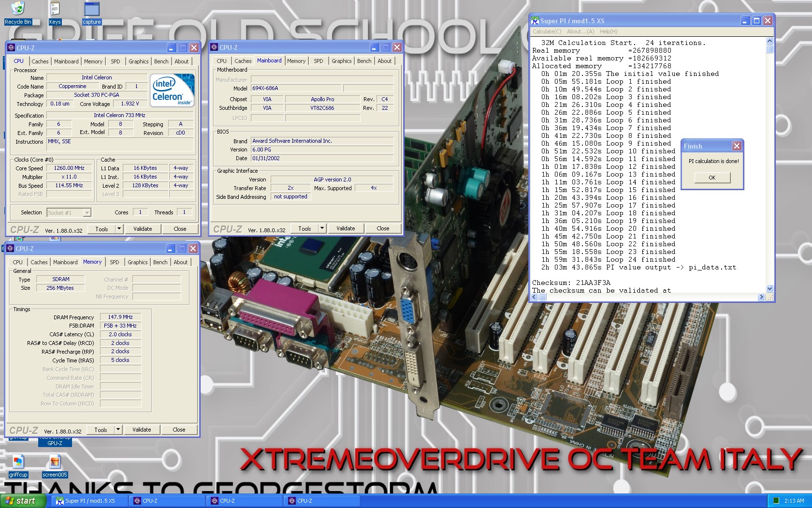Click Super PI horizontal scrollbar right arrow

(x=762, y=297)
